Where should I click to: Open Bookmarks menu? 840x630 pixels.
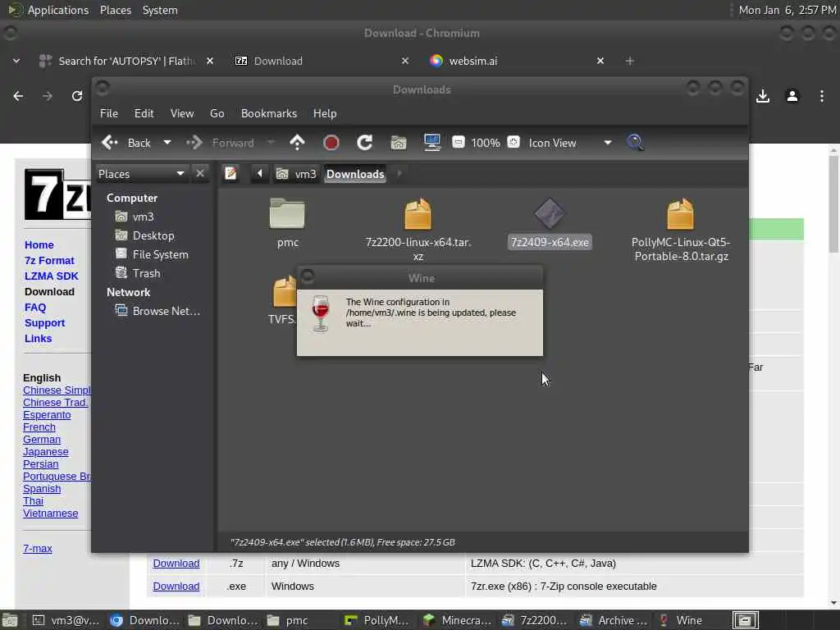(x=269, y=113)
